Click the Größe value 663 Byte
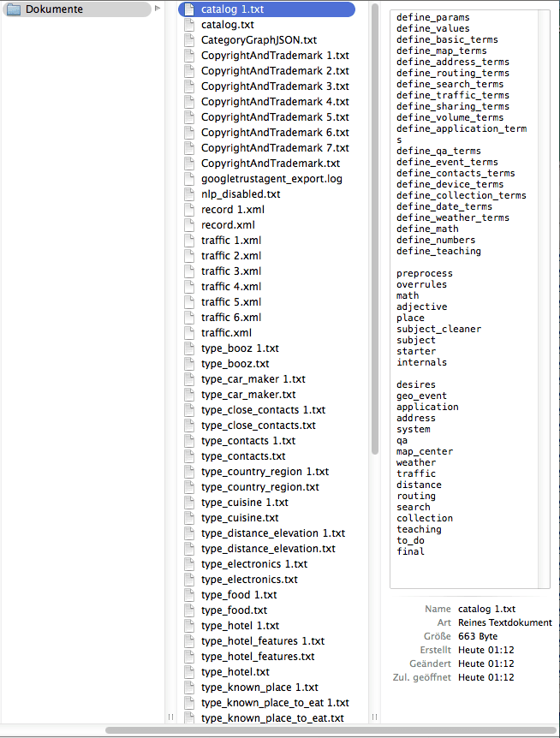The width and height of the screenshot is (560, 738). coord(478,636)
